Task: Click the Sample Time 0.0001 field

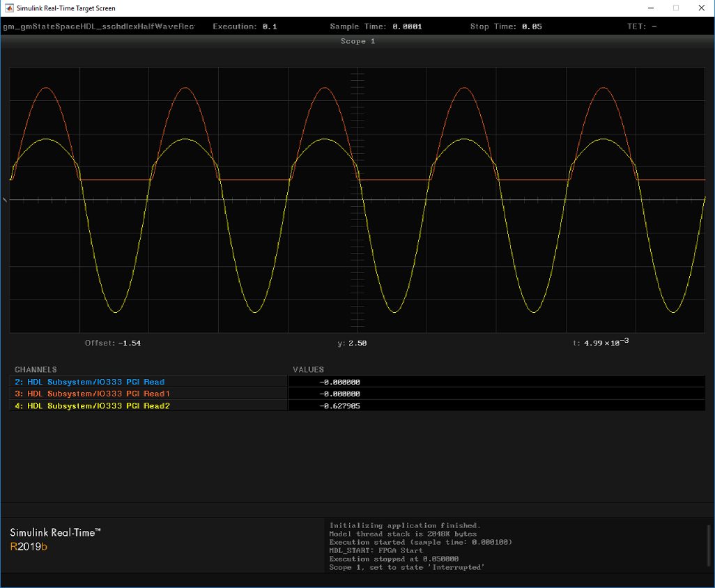Action: pyautogui.click(x=376, y=26)
